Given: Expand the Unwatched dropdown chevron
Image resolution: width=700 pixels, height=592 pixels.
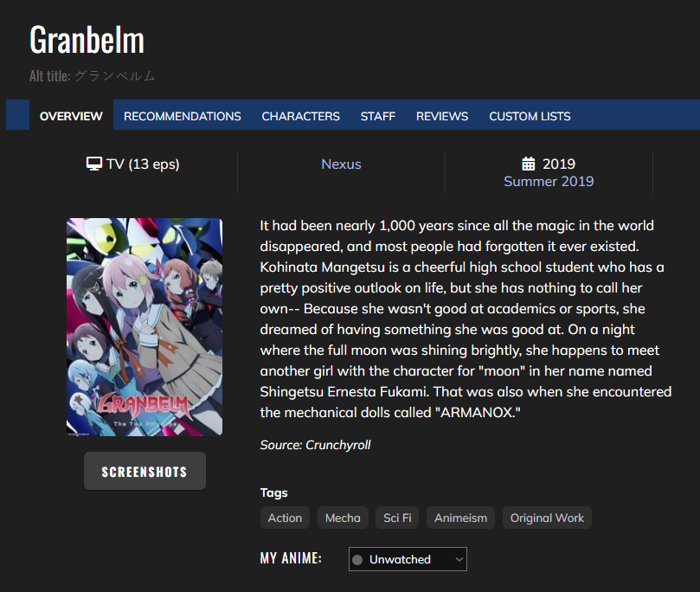Looking at the screenshot, I should (x=459, y=559).
